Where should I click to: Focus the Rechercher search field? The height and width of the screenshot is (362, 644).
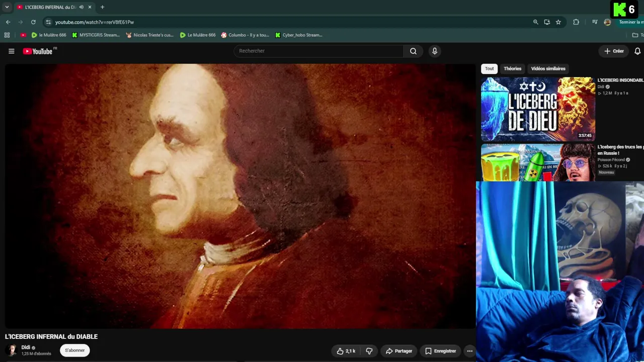319,51
